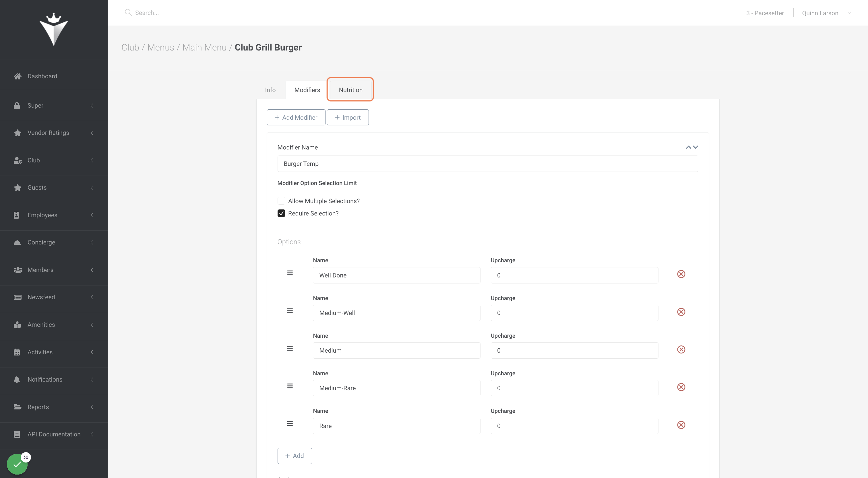Expand the Super sidebar menu

point(54,105)
